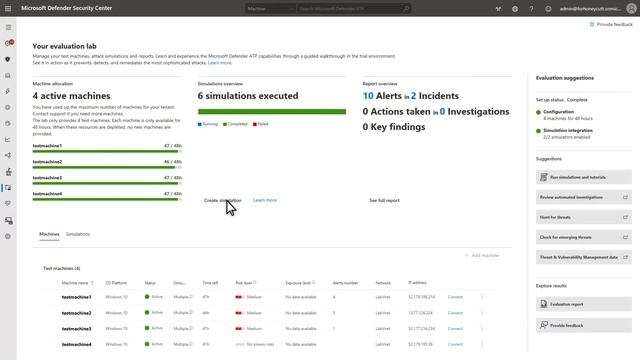640x360 pixels.
Task: Click the IP address column header
Action: (417, 282)
